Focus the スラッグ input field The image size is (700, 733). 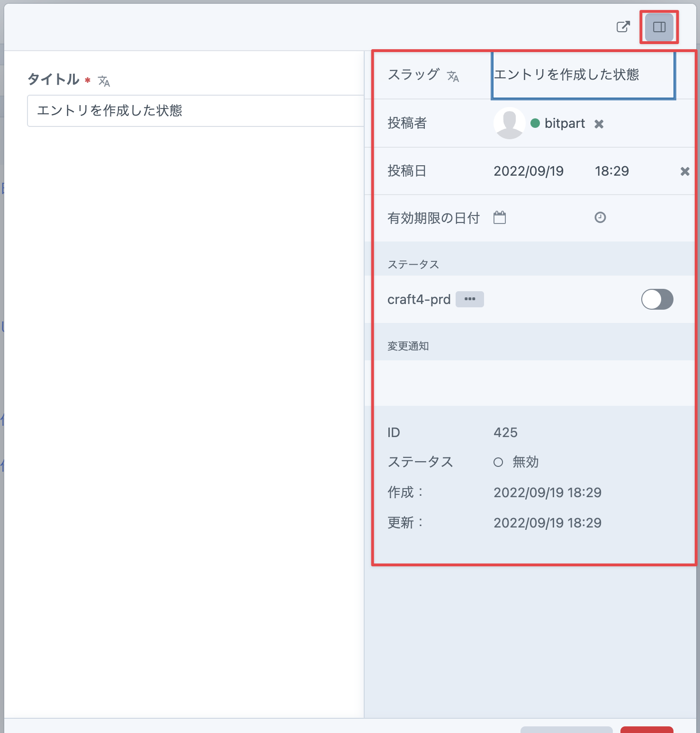coord(583,75)
